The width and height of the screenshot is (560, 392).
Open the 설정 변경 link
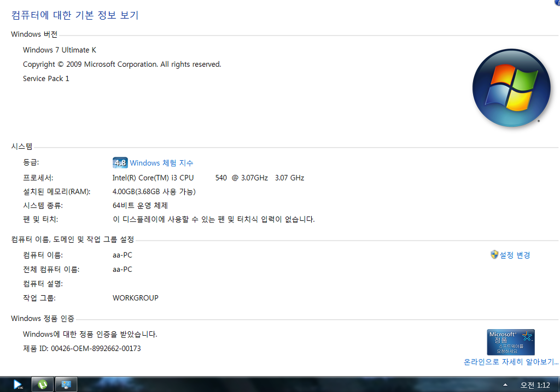coord(515,255)
